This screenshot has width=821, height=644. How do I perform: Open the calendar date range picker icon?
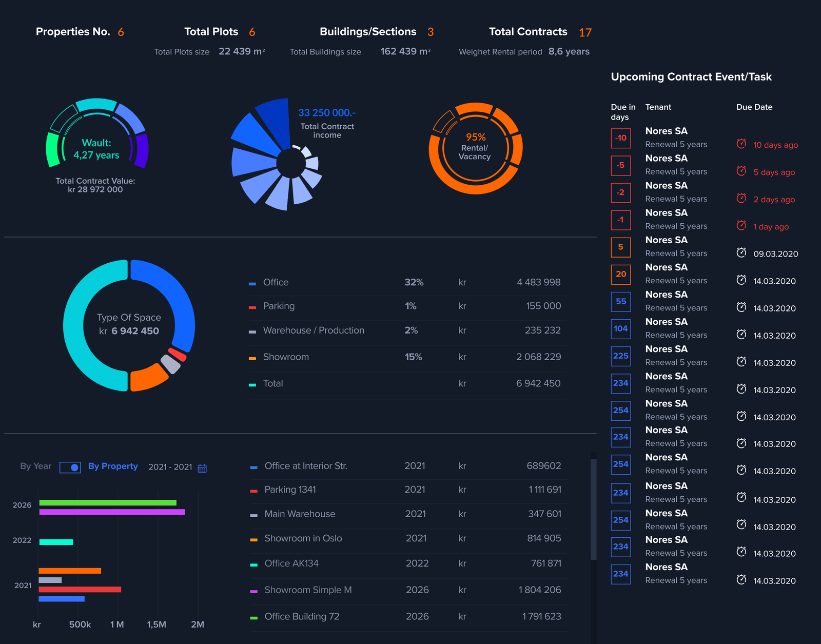(x=202, y=468)
